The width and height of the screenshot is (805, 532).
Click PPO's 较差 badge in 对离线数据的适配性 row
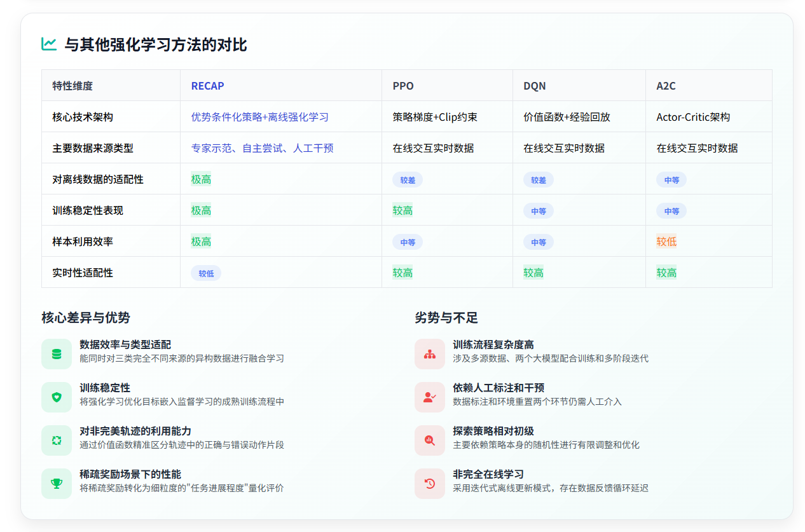coord(408,180)
